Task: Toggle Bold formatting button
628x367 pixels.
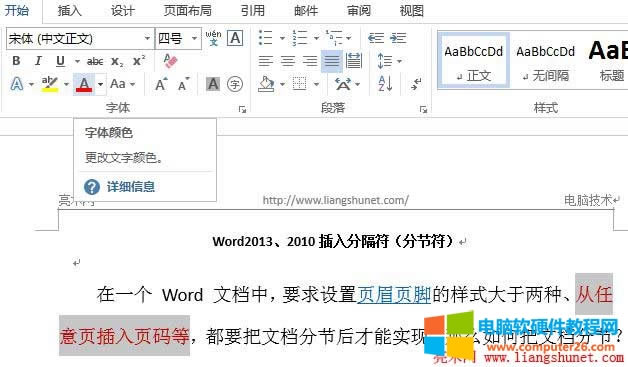Action: (x=16, y=61)
